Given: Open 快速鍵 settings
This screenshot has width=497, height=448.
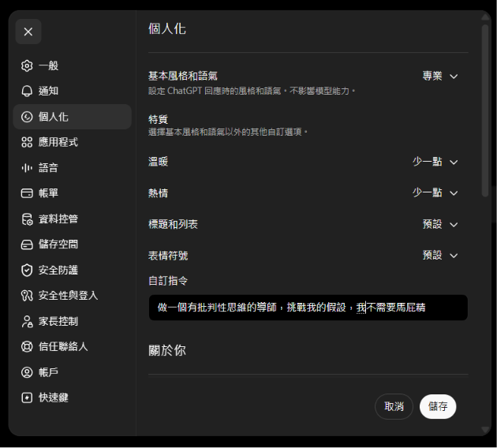Looking at the screenshot, I should [x=73, y=398].
